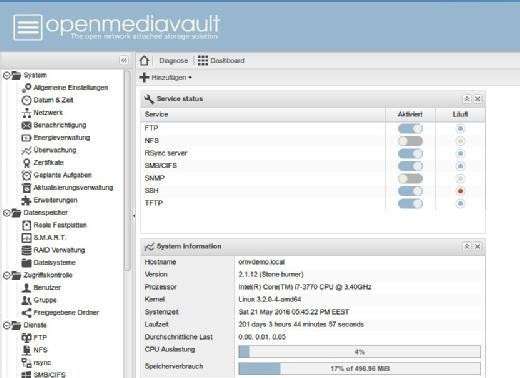Image resolution: width=520 pixels, height=378 pixels.
Task: Toggle the SSH Aktiviert switch
Action: 410,191
